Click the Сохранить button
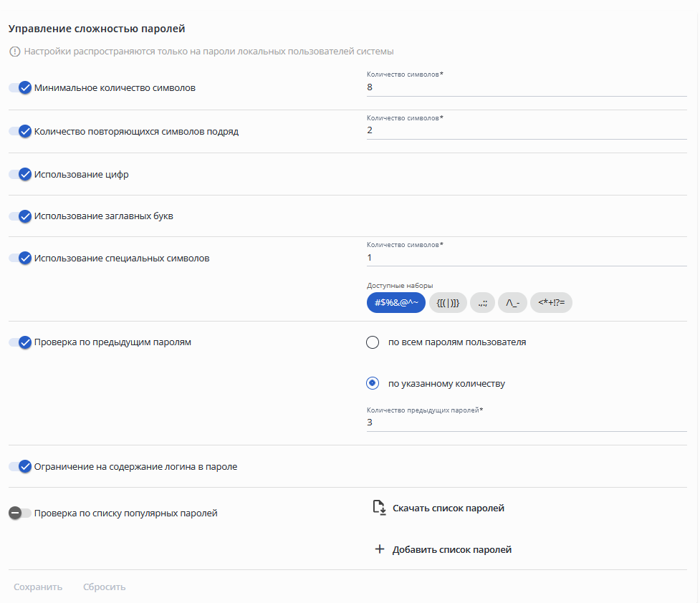This screenshot has width=700, height=603. (38, 587)
